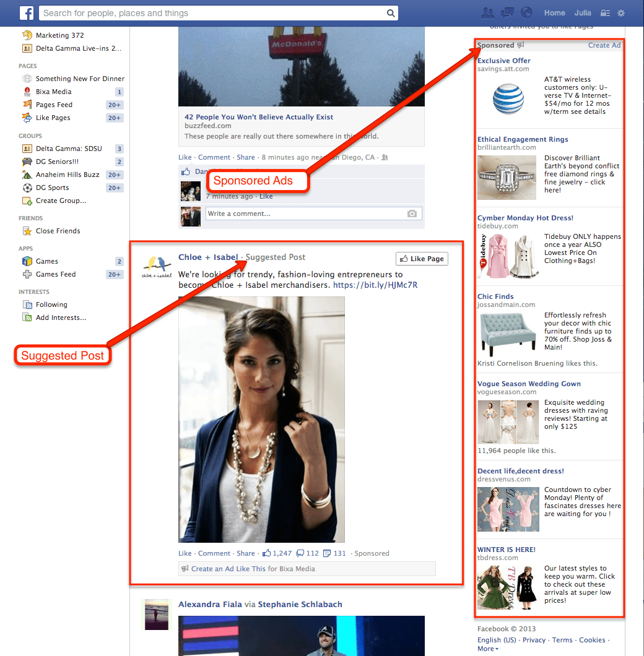Open Julia profile in top bar
Image resolution: width=644 pixels, height=656 pixels.
(583, 13)
